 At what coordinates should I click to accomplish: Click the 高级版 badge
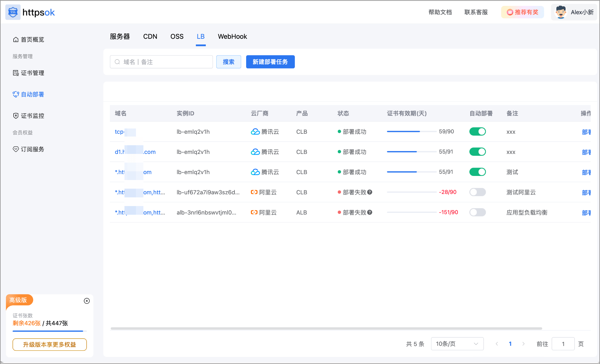tap(18, 300)
